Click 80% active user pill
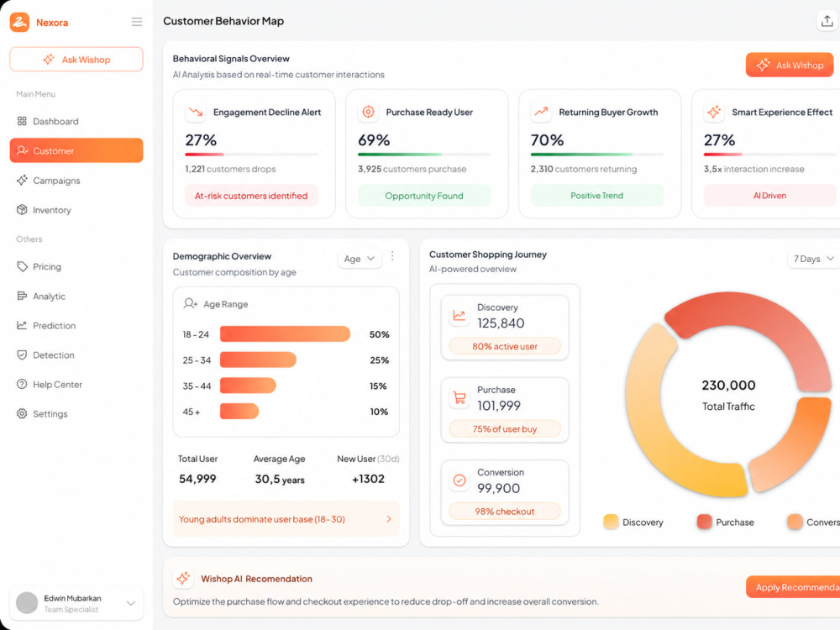 click(505, 347)
